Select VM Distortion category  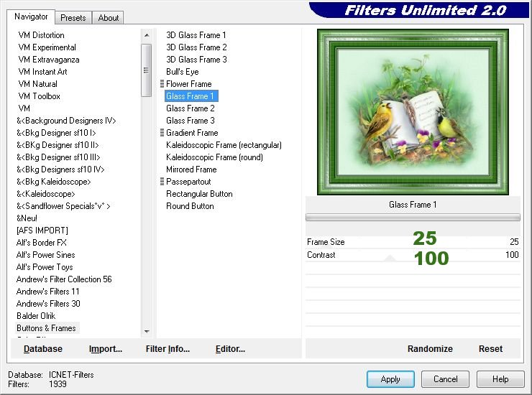pos(42,35)
